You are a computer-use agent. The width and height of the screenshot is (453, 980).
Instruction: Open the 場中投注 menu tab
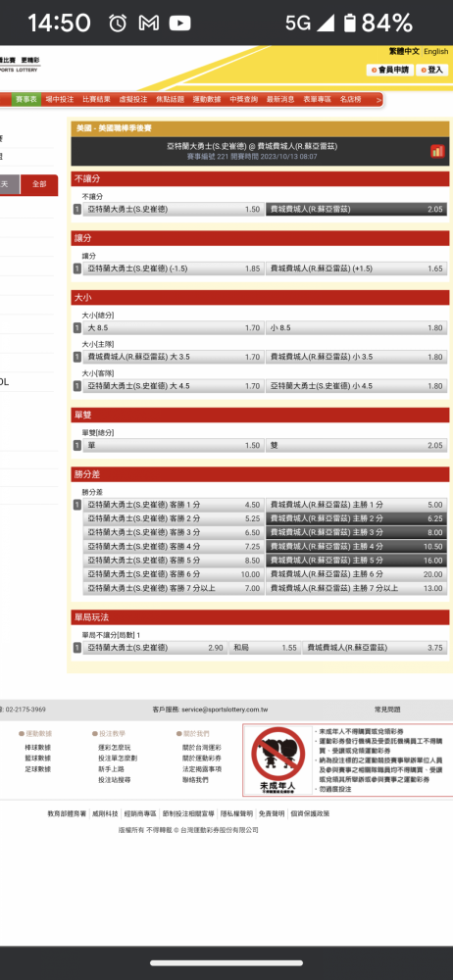(x=60, y=99)
